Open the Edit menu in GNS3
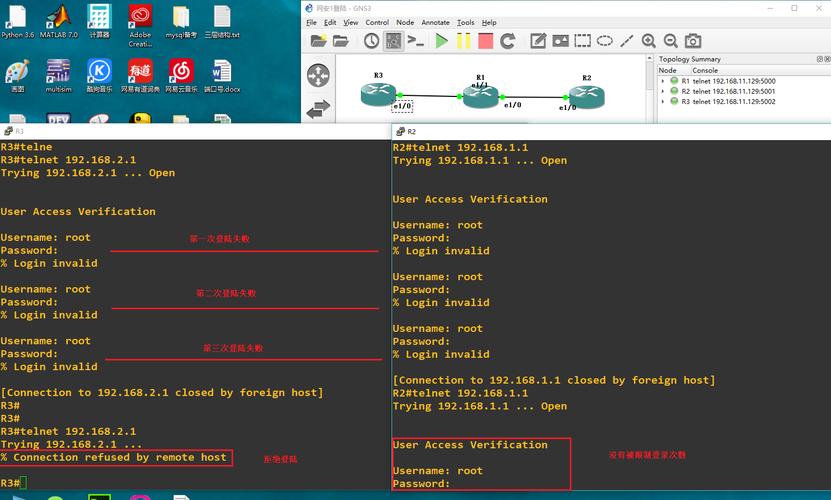This screenshot has width=831, height=500. tap(330, 22)
